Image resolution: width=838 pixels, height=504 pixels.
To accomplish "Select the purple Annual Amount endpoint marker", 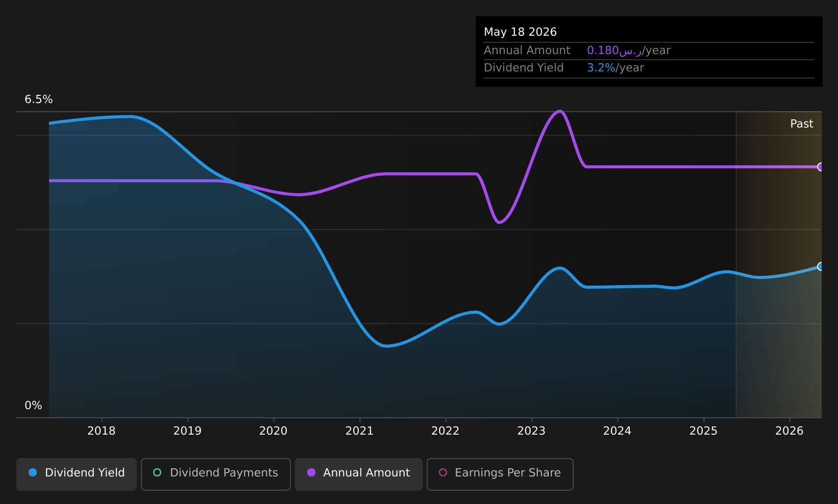I will pos(821,167).
